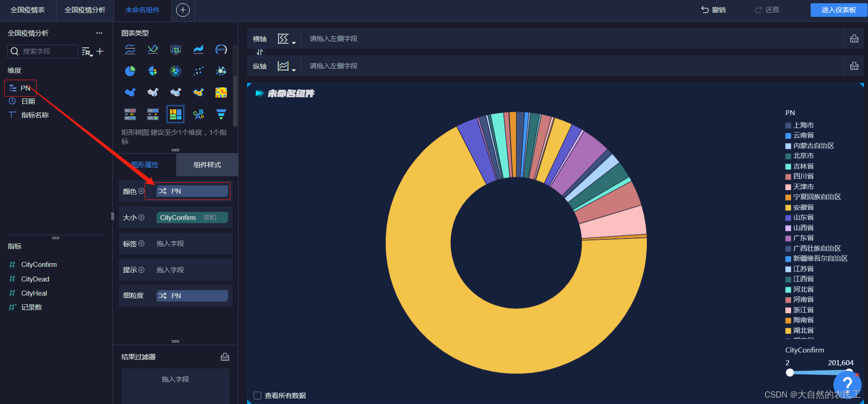Select the solid blue region map icon
The height and width of the screenshot is (404, 868).
coord(130,92)
